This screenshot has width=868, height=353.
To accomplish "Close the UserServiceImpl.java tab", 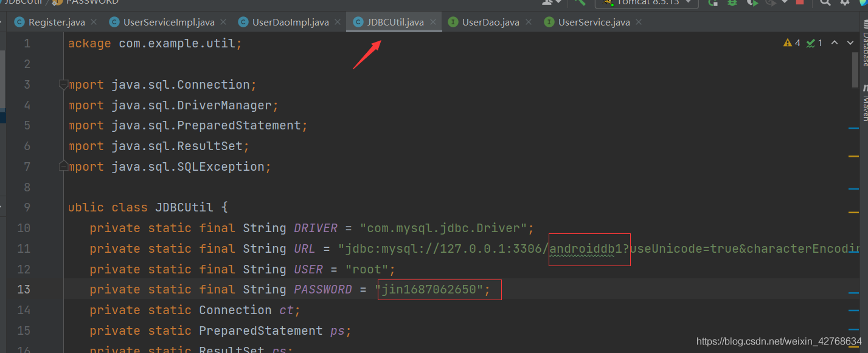I will coord(223,22).
